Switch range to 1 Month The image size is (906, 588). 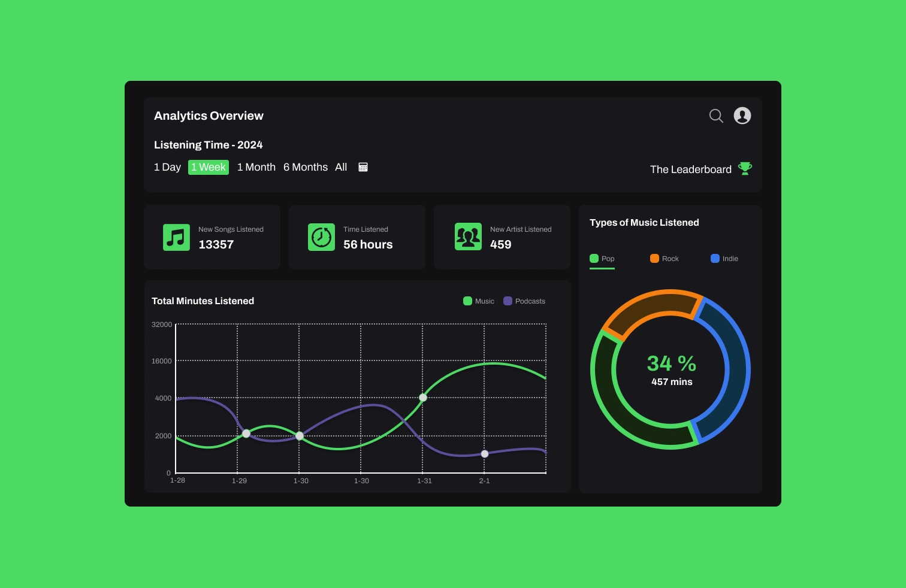coord(256,167)
